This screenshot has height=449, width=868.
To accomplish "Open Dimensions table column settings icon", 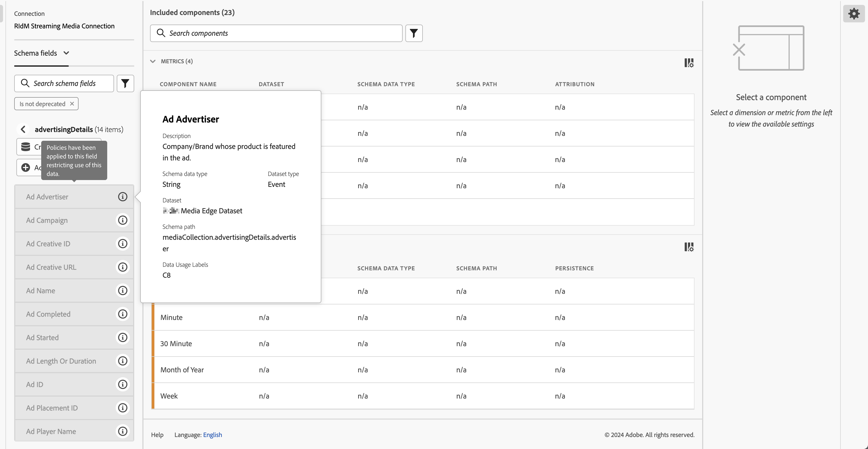I will (x=689, y=247).
